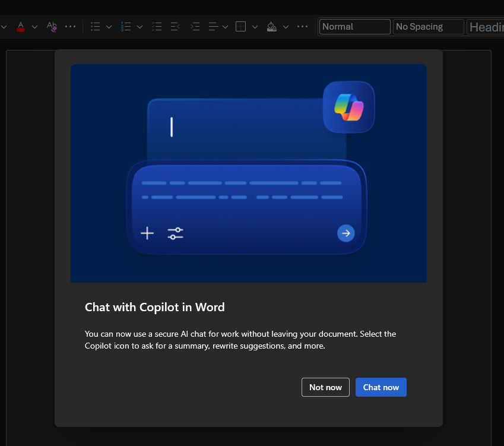Select the Normal style
The image size is (504, 446).
pyautogui.click(x=355, y=27)
